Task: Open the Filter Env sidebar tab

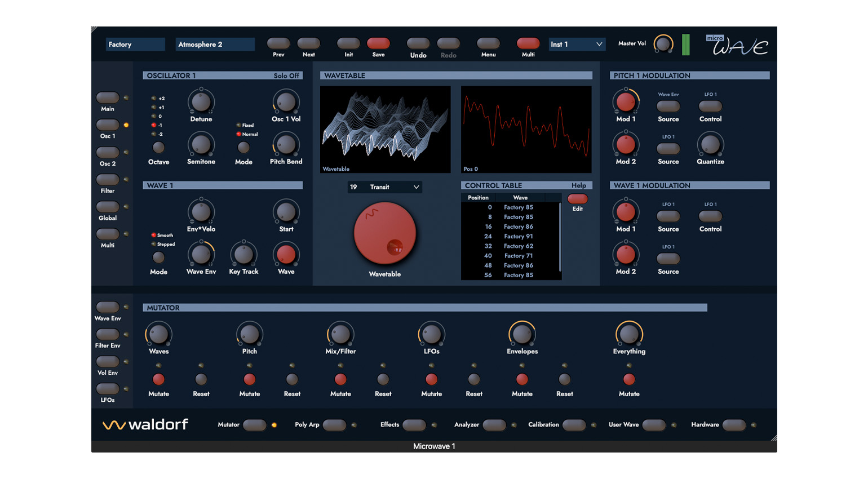Action: click(x=108, y=334)
